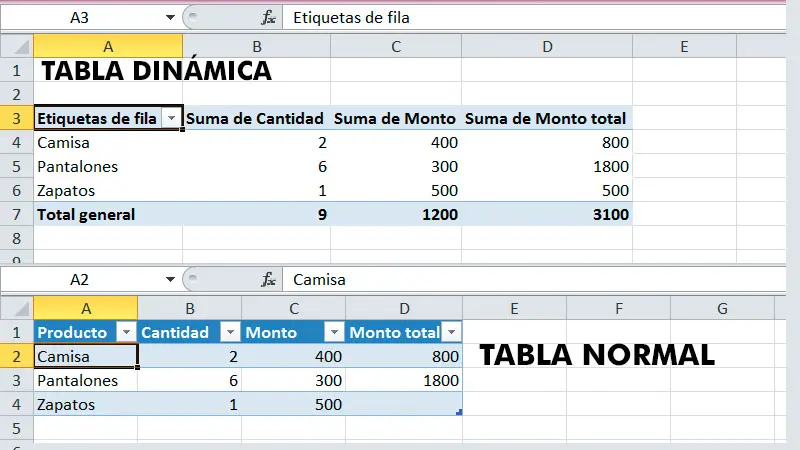
Task: Open the Name Box dropdown next to A2
Action: coord(170,280)
